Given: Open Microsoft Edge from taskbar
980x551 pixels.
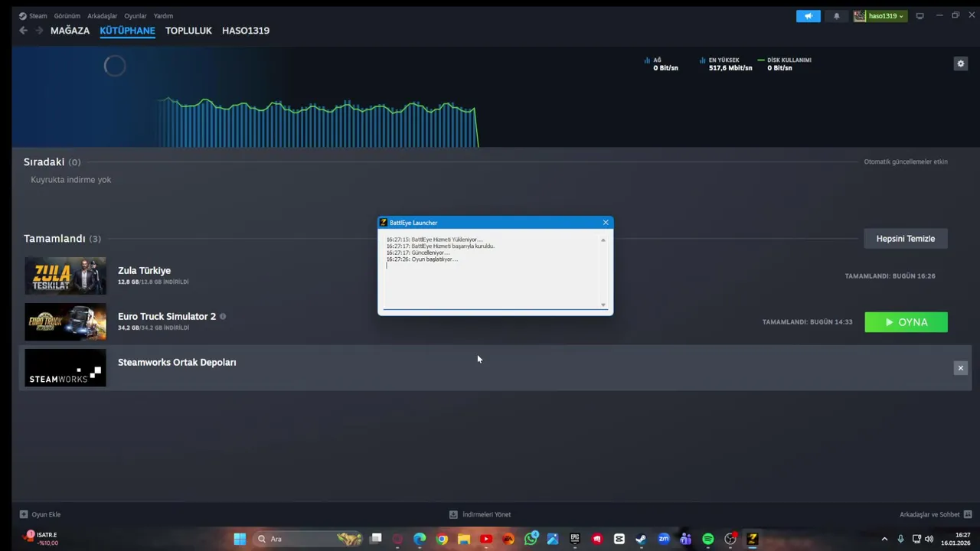Looking at the screenshot, I should (420, 539).
